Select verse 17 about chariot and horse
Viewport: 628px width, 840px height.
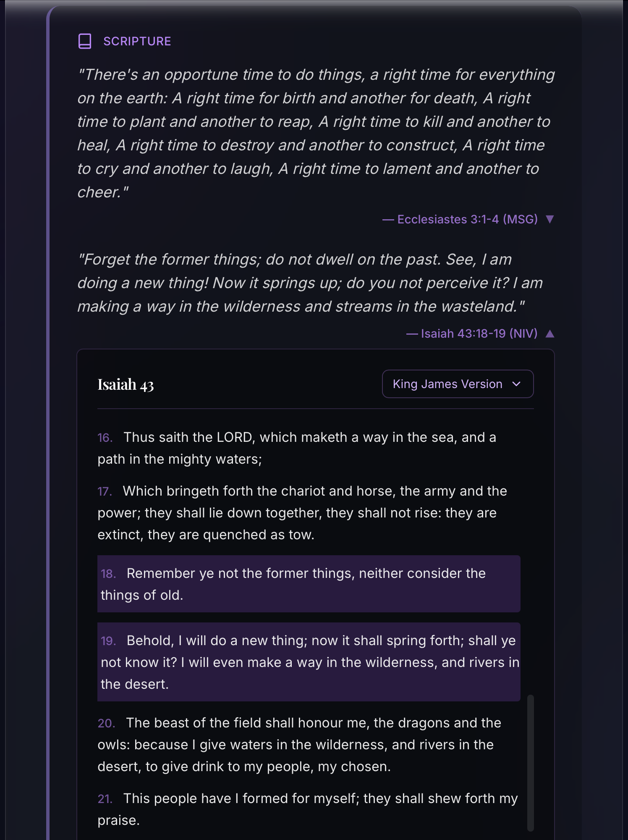[302, 513]
